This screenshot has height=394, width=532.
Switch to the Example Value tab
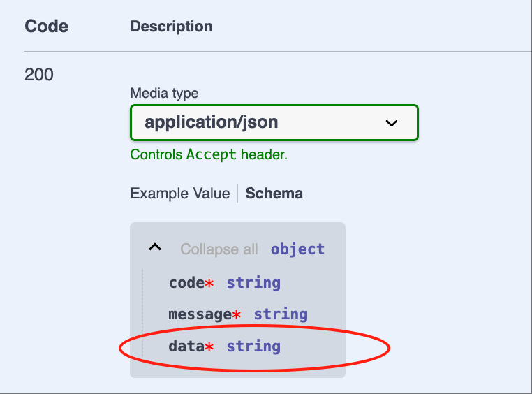point(180,194)
